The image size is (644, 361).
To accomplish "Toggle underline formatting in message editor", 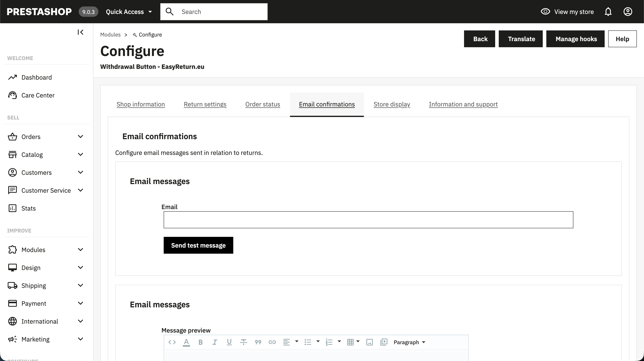I will pyautogui.click(x=229, y=342).
